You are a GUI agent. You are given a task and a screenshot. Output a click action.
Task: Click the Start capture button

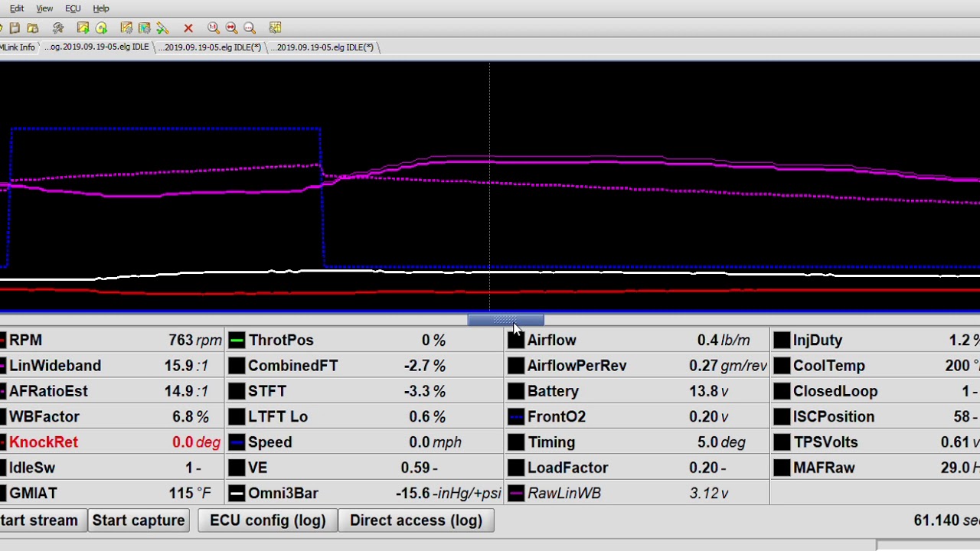139,520
